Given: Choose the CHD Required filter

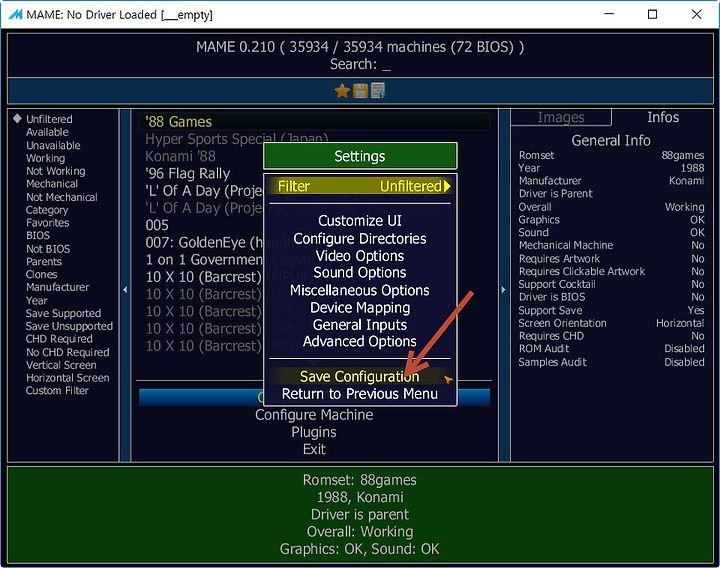Looking at the screenshot, I should pos(59,339).
